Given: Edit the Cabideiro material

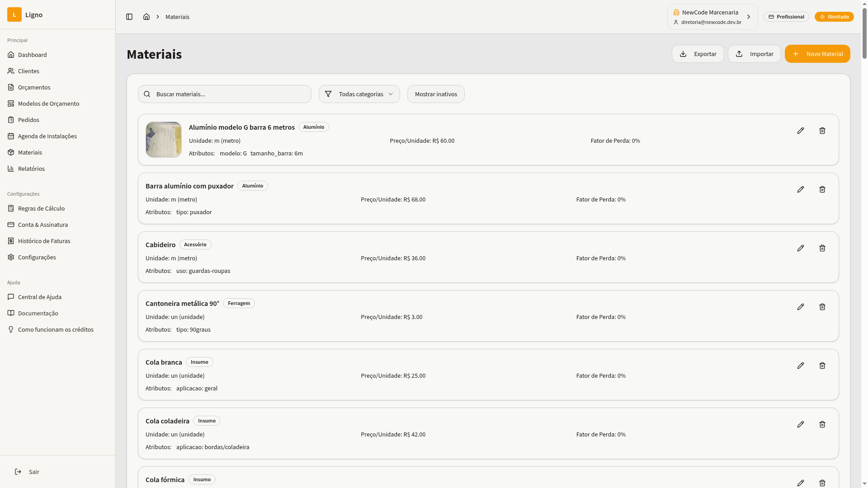Looking at the screenshot, I should [x=801, y=248].
